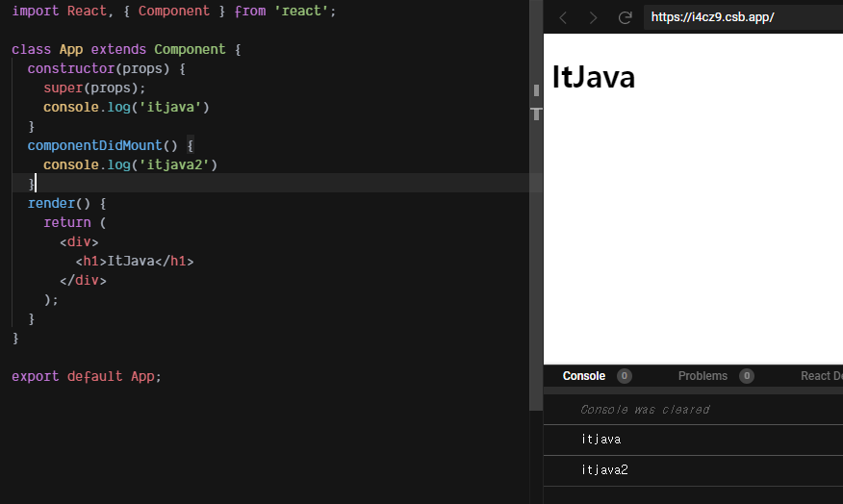Image resolution: width=843 pixels, height=504 pixels.
Task: Open the Console tab
Action: [x=584, y=376]
